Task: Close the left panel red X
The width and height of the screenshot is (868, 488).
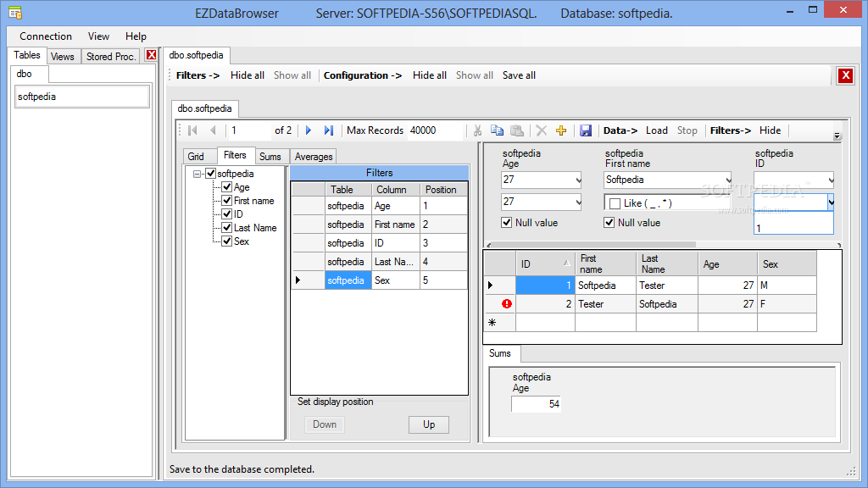Action: click(151, 55)
